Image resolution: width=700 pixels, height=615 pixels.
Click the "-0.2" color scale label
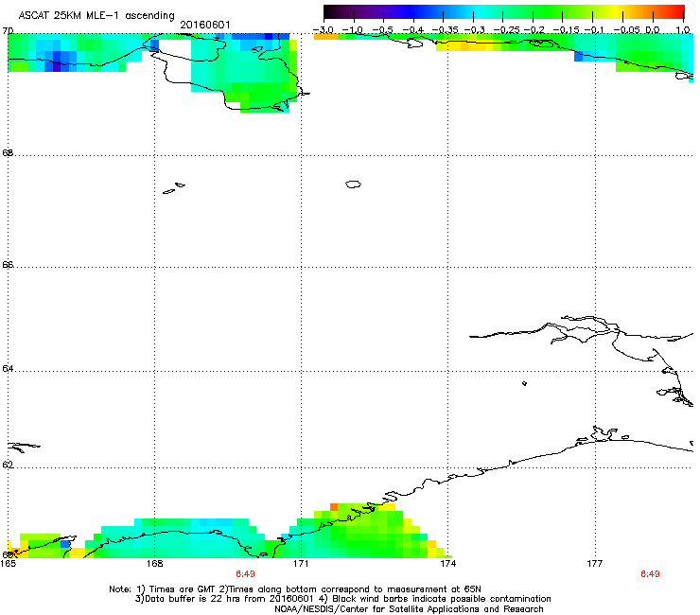pyautogui.click(x=534, y=30)
